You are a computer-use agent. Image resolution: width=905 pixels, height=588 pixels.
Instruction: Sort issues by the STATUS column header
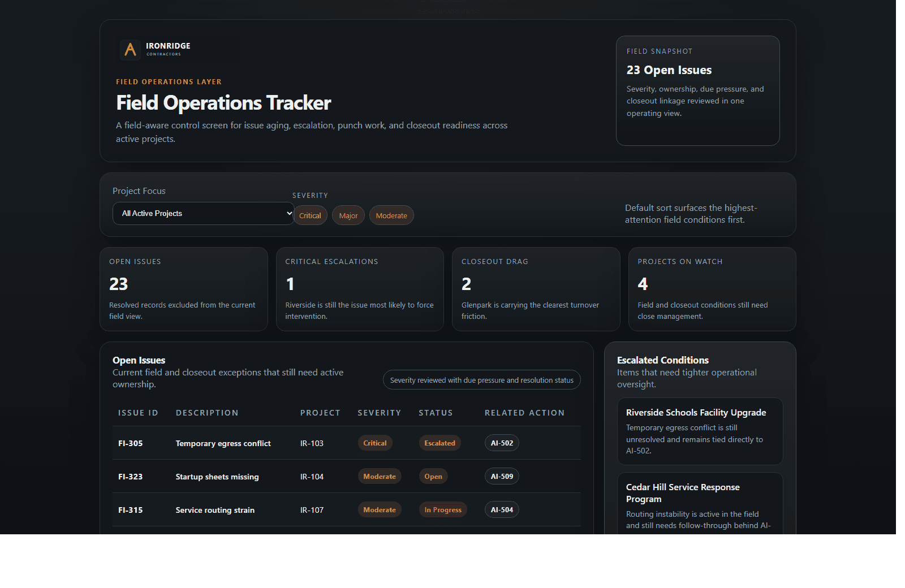point(436,412)
